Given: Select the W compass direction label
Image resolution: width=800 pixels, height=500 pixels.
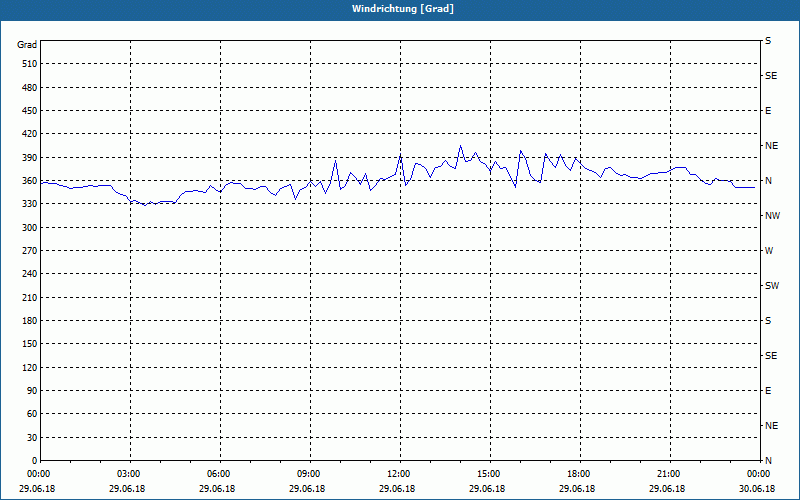Looking at the screenshot, I should 769,251.
